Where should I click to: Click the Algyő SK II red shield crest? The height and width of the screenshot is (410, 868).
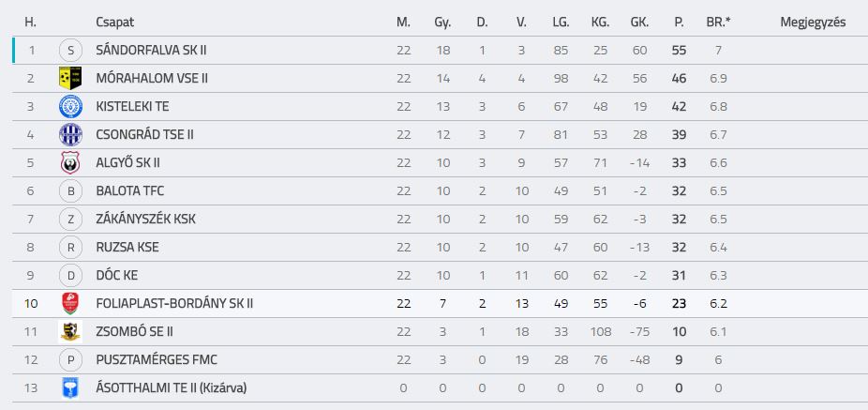[x=70, y=163]
